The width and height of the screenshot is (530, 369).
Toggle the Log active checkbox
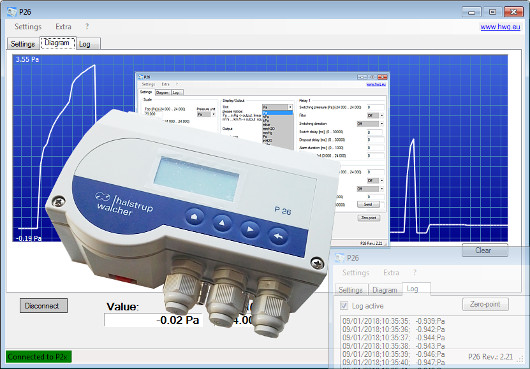coord(344,306)
